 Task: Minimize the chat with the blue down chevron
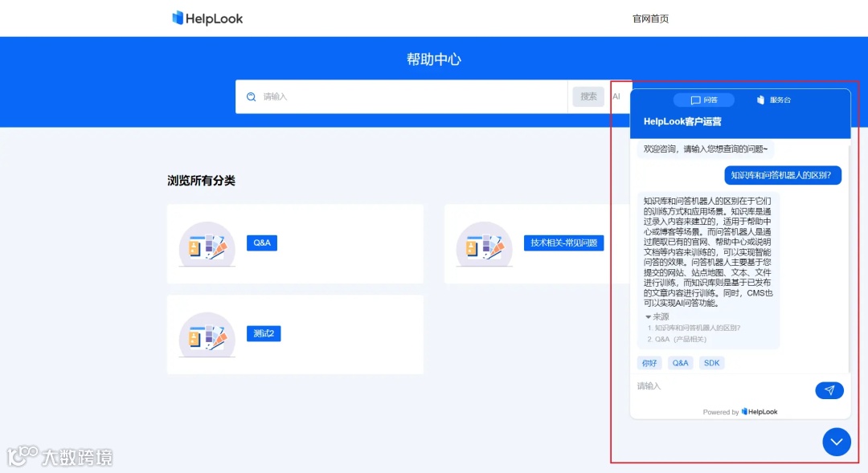pyautogui.click(x=836, y=442)
